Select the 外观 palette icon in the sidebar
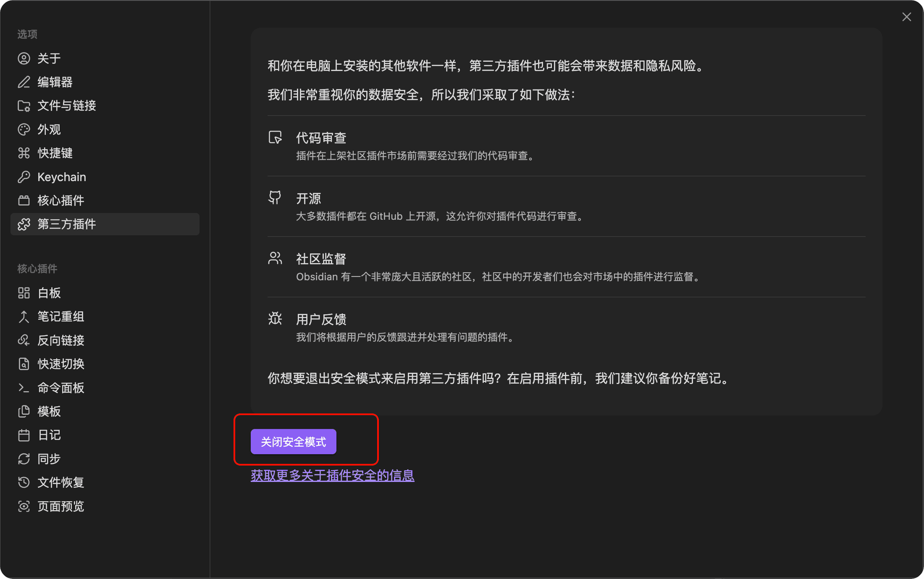This screenshot has height=579, width=924. click(24, 129)
